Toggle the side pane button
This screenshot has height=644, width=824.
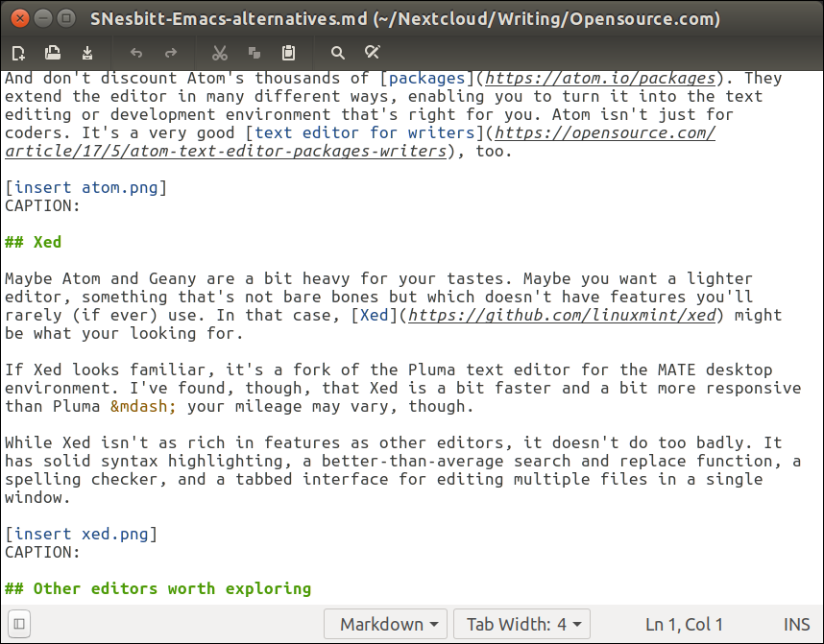coord(19,624)
